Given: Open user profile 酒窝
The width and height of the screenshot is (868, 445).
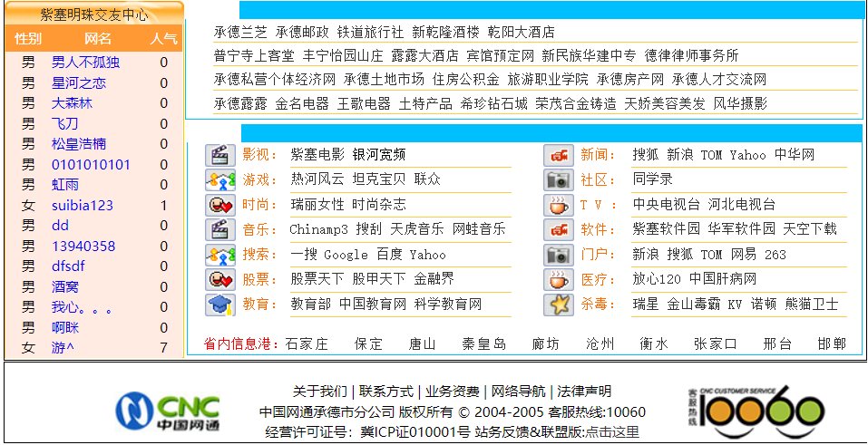Looking at the screenshot, I should click(x=65, y=286).
